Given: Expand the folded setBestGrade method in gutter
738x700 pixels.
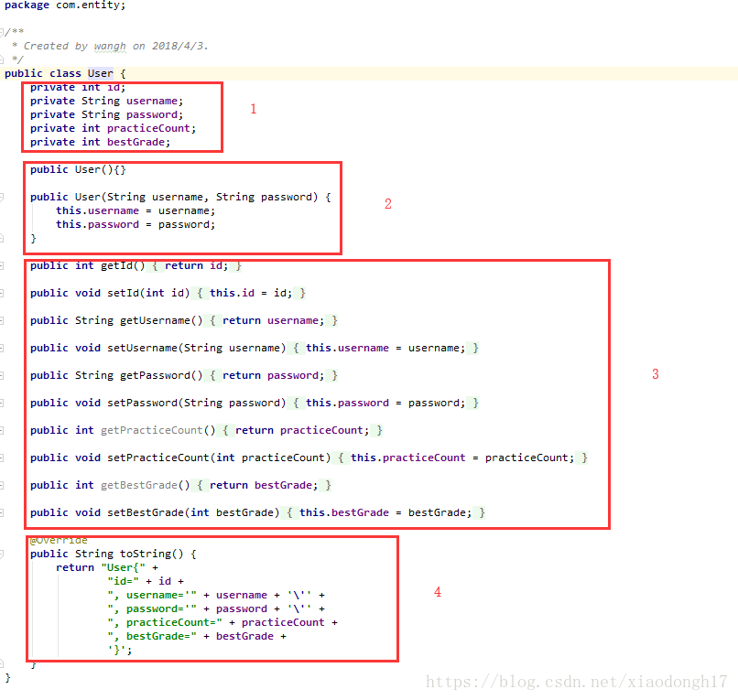Looking at the screenshot, I should pos(2,512).
